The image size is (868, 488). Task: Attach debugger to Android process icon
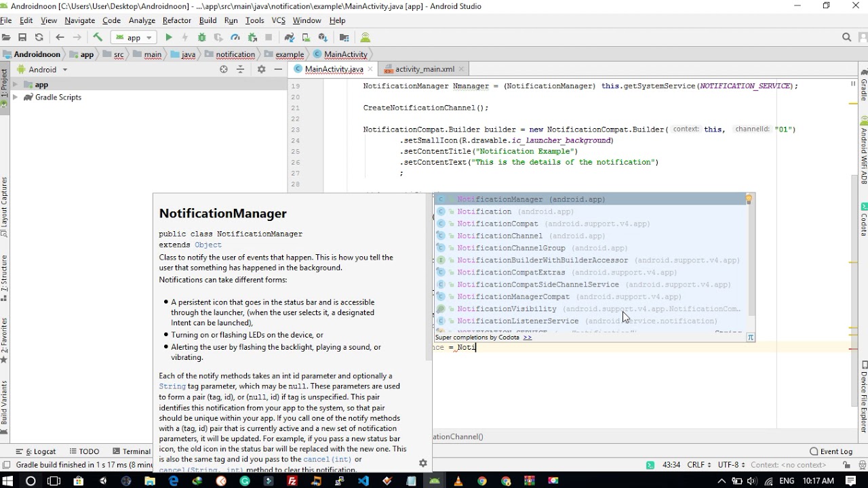coord(252,38)
